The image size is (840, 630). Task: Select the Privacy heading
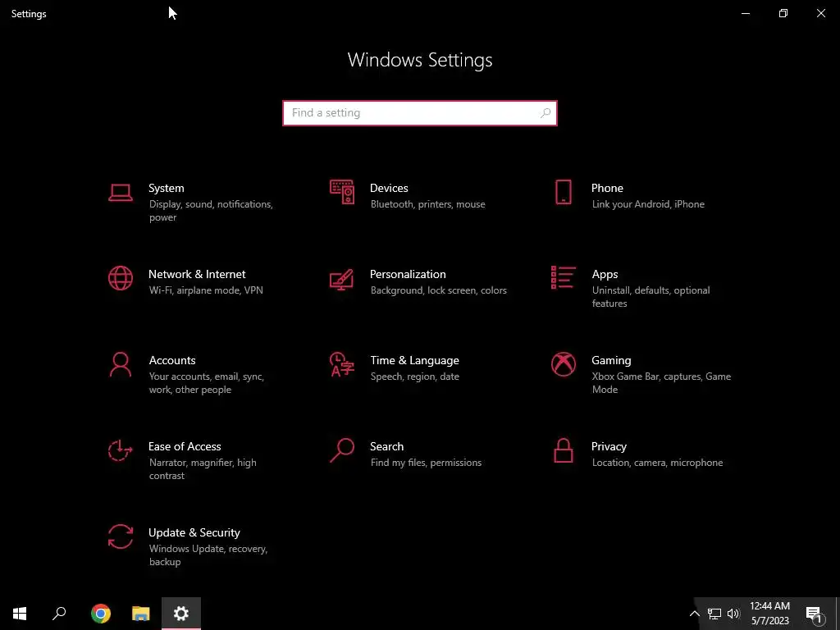pyautogui.click(x=609, y=447)
